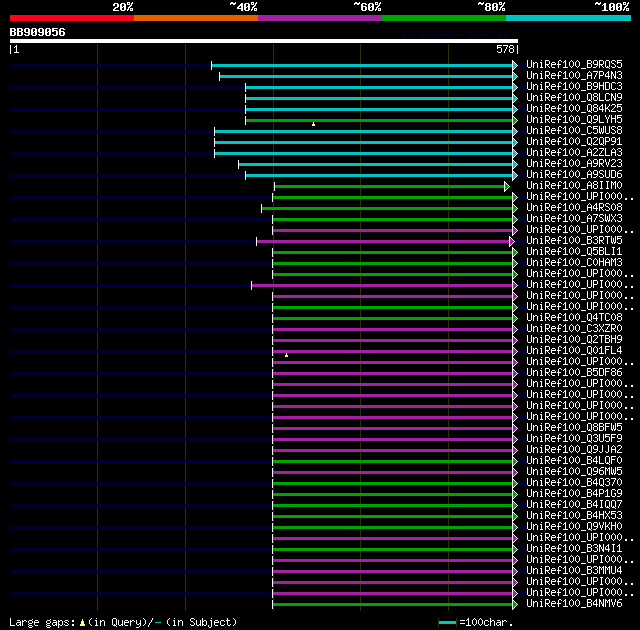The width and height of the screenshot is (640, 630).
Task: Open the UniRef100_B4P1G9 hit label
Action: [x=574, y=494]
